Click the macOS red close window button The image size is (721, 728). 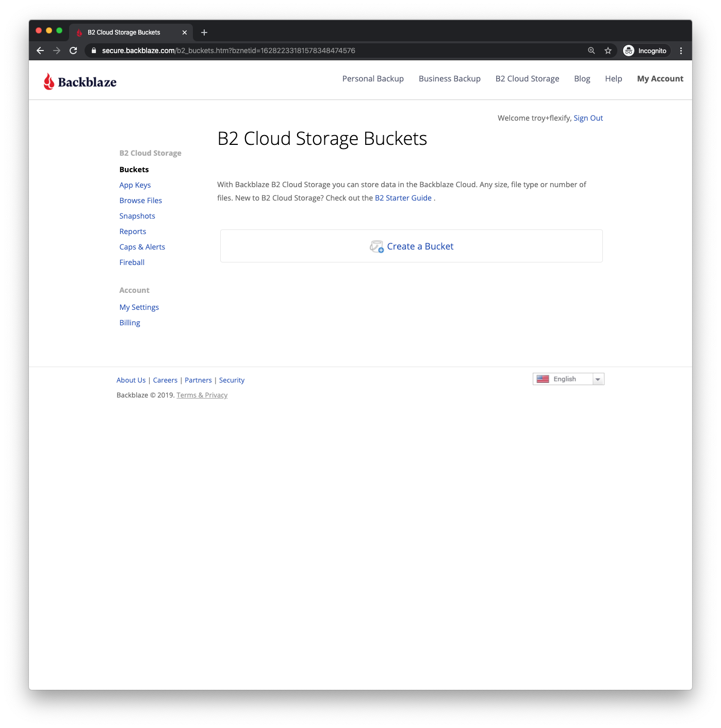39,31
